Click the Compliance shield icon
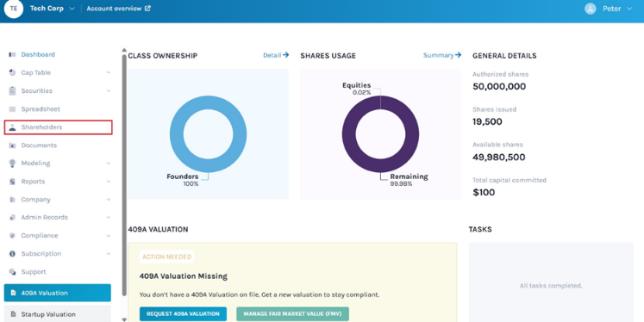 (12, 235)
